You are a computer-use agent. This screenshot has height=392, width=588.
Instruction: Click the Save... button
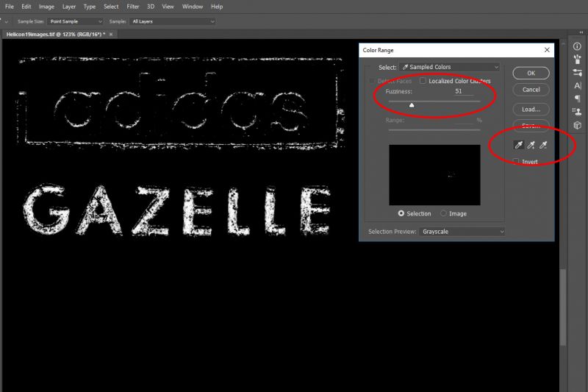coord(531,126)
